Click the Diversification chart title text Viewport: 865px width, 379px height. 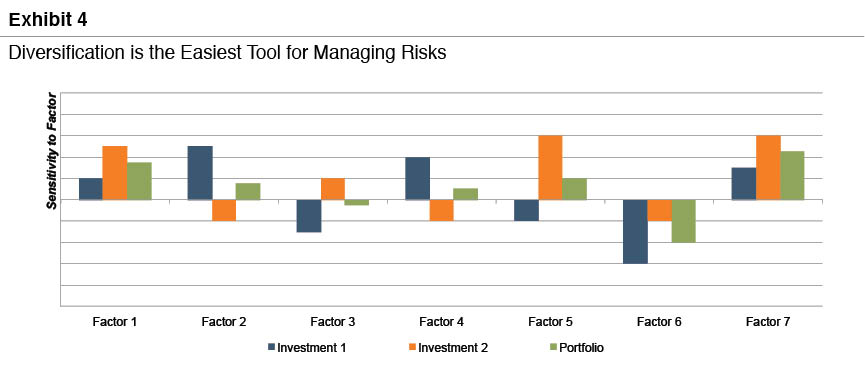(227, 52)
